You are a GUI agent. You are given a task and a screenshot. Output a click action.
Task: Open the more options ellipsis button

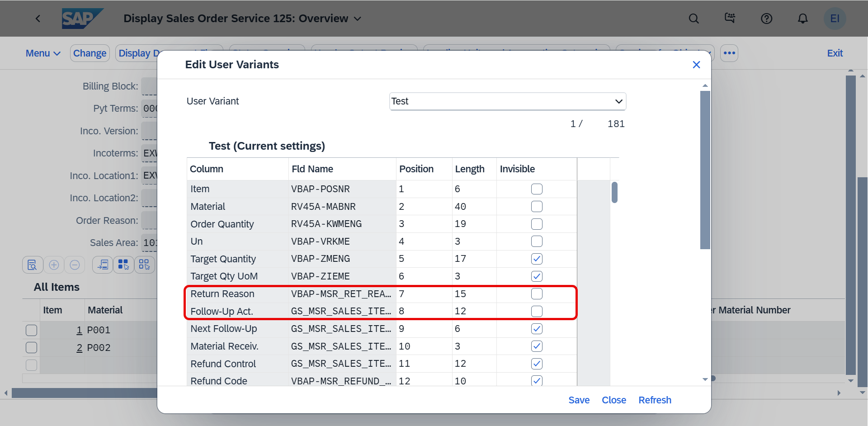point(729,53)
